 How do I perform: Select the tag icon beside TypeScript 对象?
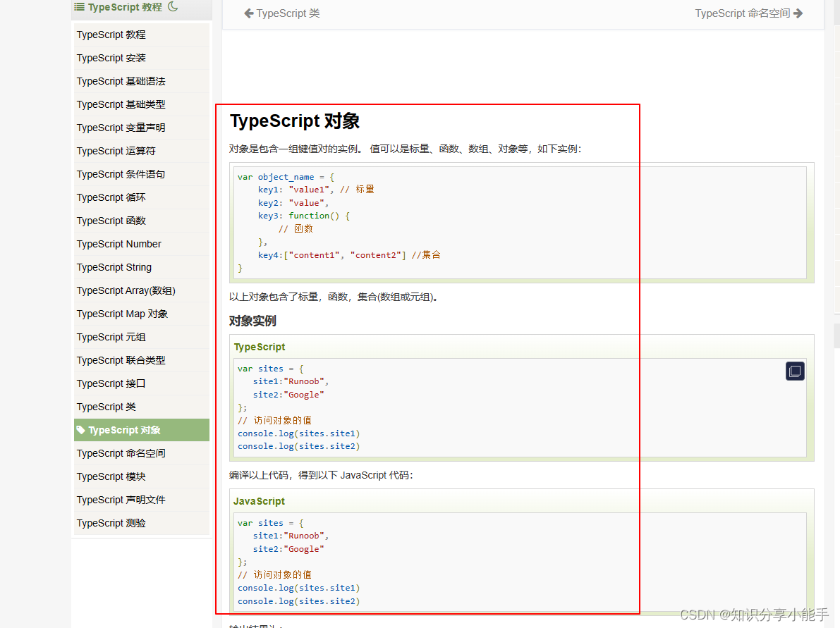coord(83,429)
